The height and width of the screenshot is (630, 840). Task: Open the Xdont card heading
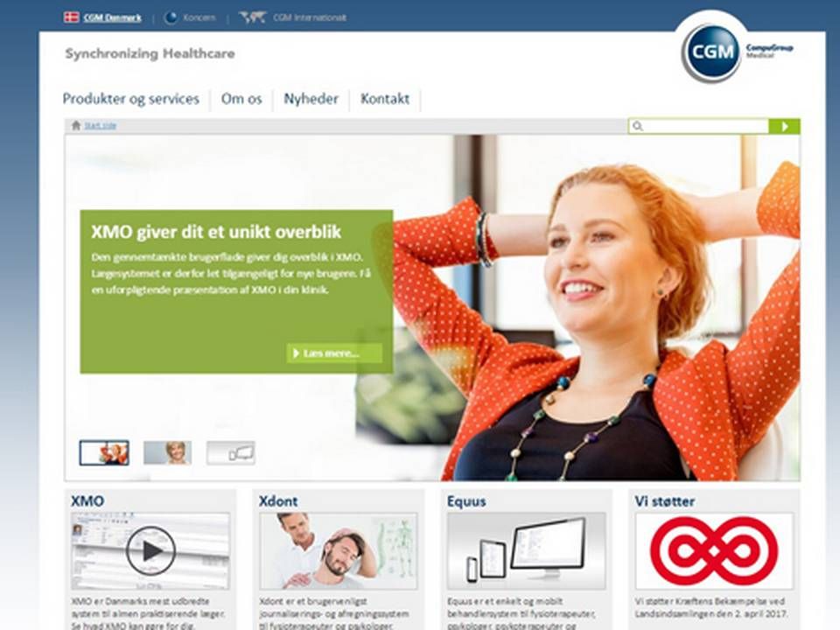278,501
